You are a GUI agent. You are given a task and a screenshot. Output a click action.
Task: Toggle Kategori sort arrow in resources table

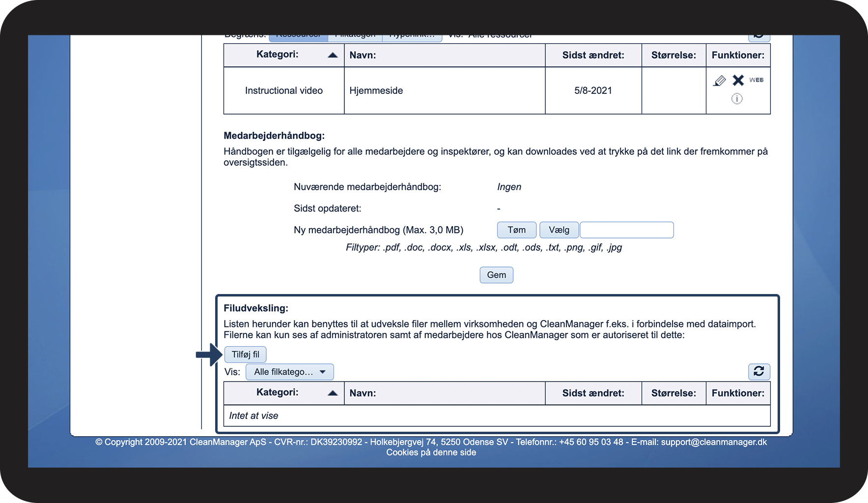click(333, 55)
